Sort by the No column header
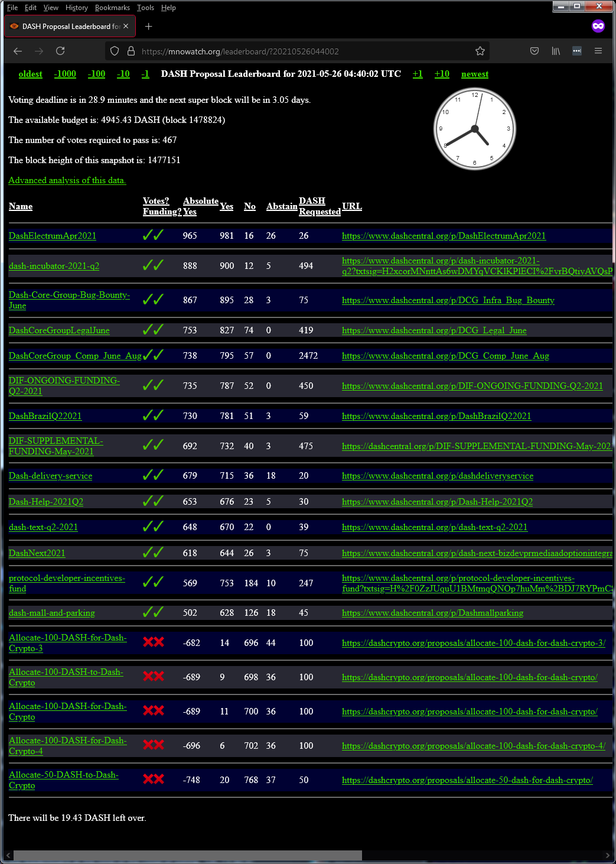Screen dimensions: 616x864 pos(250,206)
